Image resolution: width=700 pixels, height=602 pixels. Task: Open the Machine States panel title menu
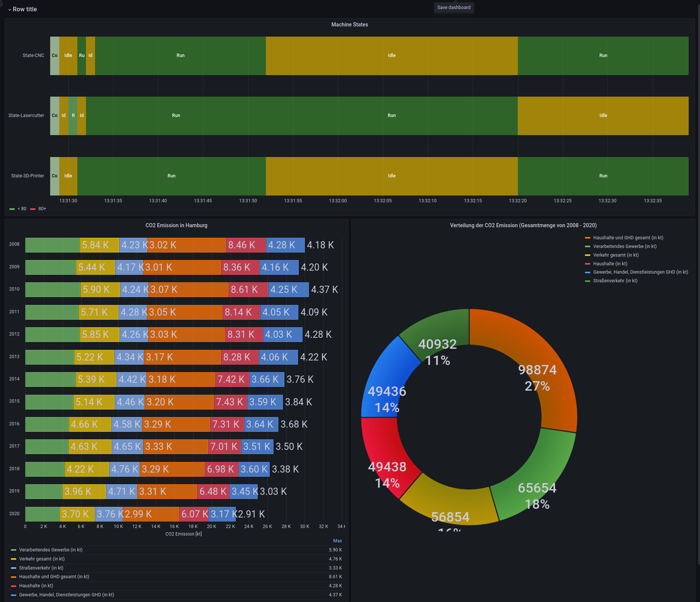point(349,25)
